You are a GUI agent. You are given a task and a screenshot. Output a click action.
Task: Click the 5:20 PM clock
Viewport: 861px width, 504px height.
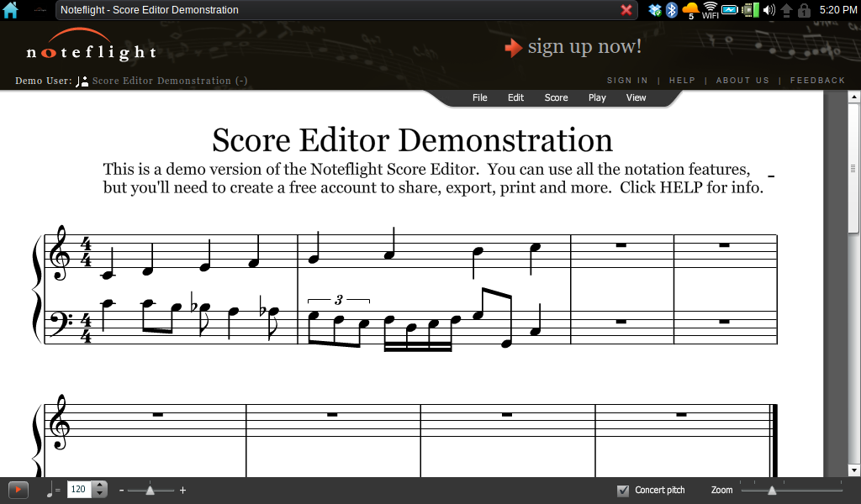[838, 10]
